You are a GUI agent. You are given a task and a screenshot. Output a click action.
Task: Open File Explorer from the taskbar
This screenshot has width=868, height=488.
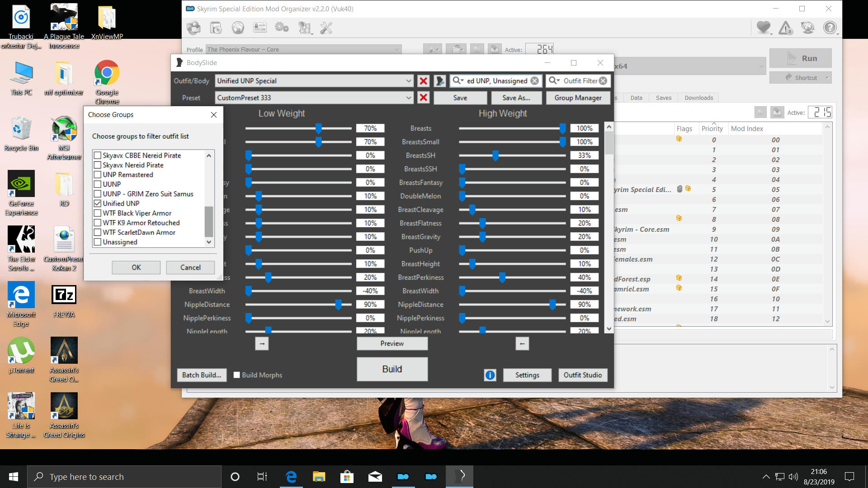pos(319,477)
